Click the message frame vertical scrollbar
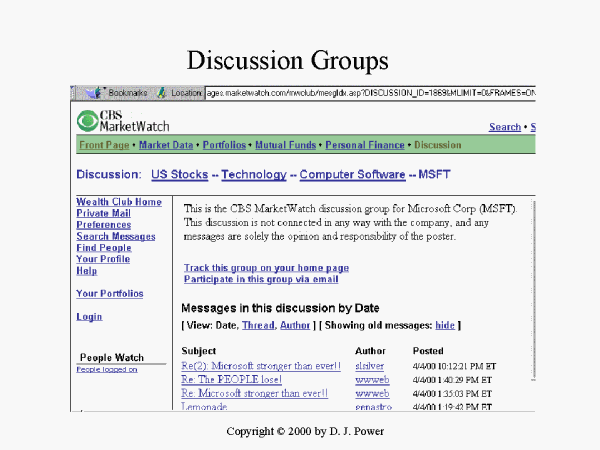 tap(533, 290)
